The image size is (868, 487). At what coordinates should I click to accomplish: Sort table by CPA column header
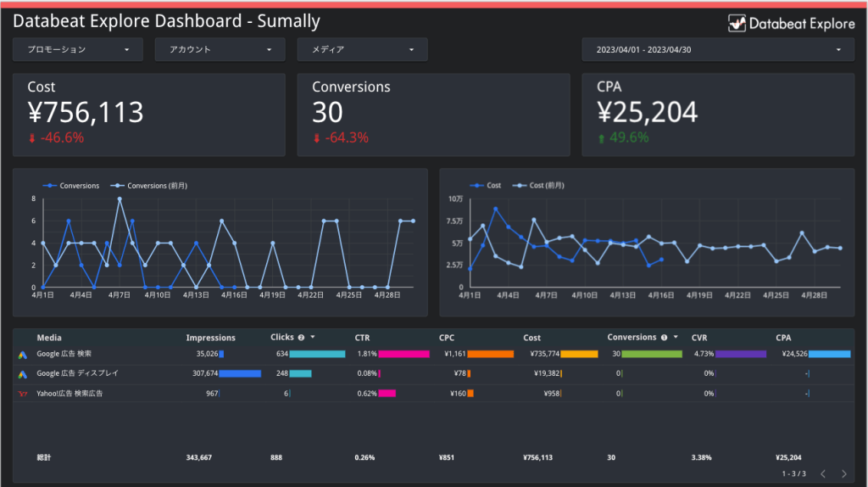click(x=783, y=338)
